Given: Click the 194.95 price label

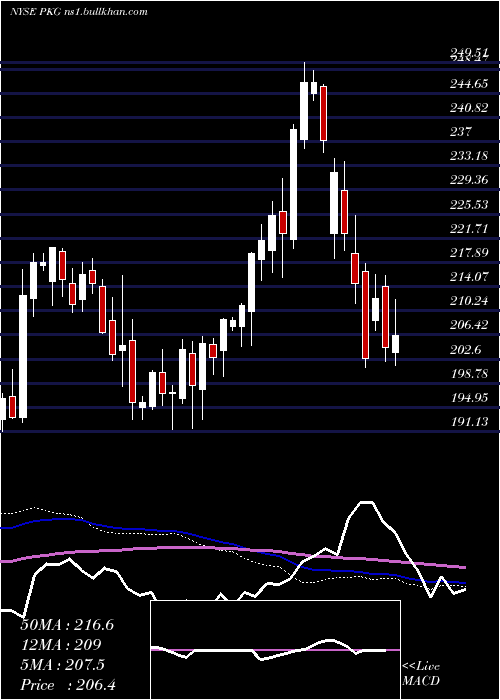Looking at the screenshot, I should tap(469, 398).
